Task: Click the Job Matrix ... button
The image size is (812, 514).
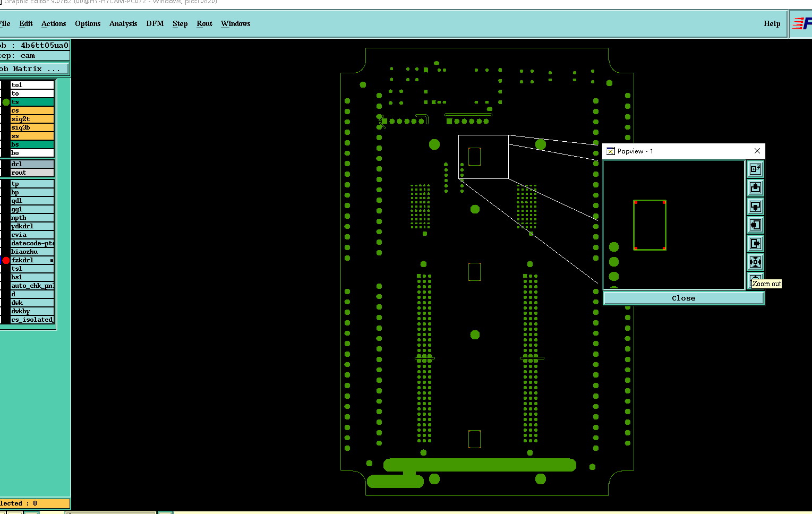Action: (x=34, y=69)
